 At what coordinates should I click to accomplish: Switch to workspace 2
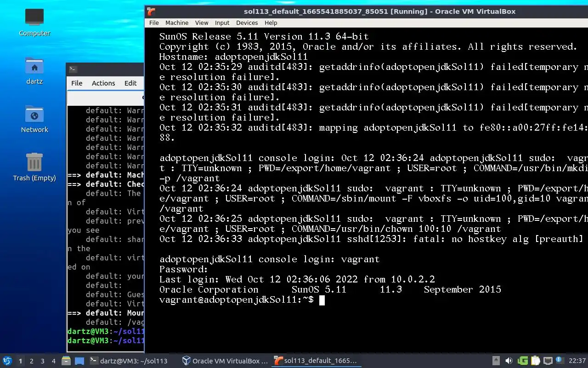[31, 361]
